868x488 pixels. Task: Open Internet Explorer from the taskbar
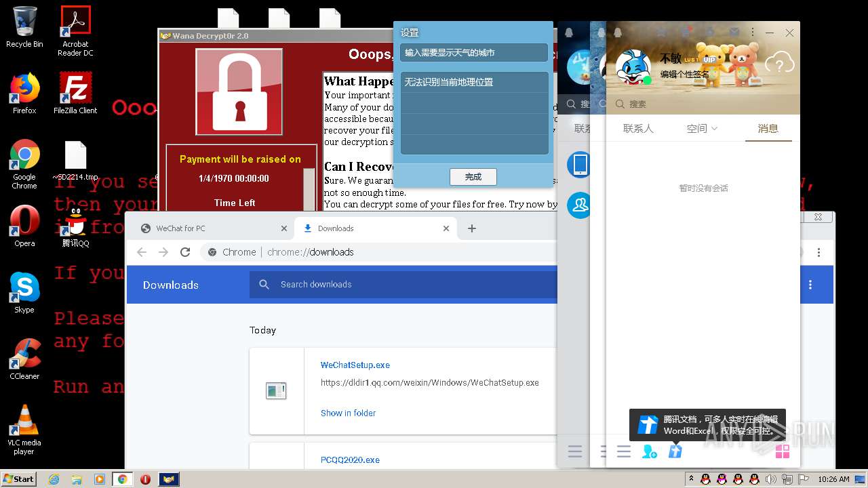(x=54, y=479)
